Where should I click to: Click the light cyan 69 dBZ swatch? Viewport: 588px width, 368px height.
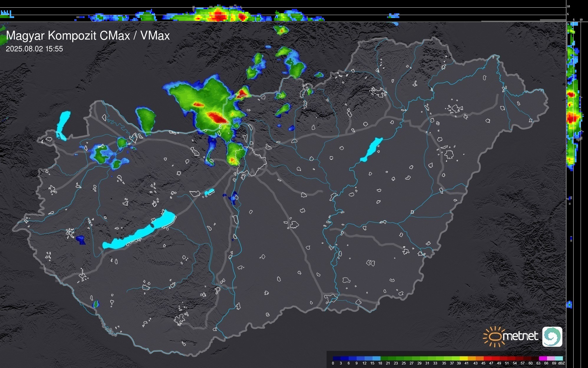pos(559,358)
